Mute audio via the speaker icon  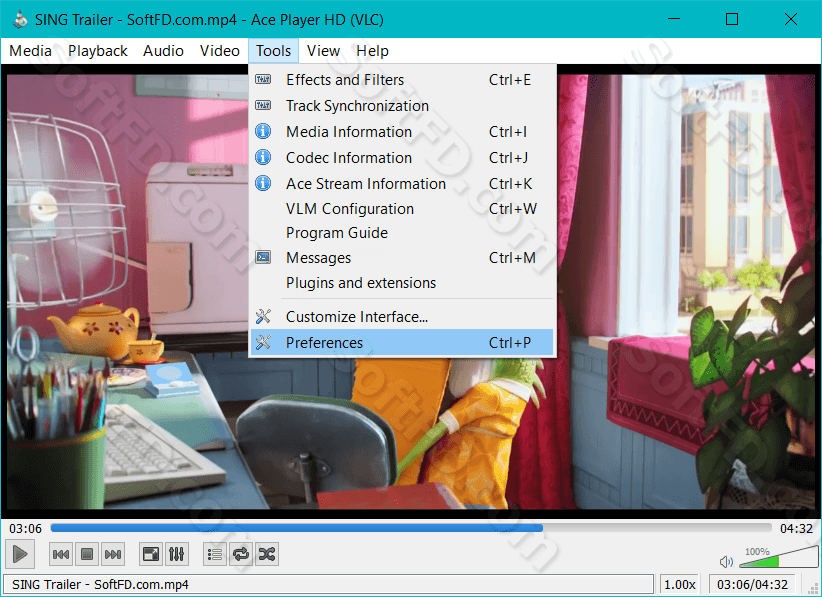[x=726, y=562]
